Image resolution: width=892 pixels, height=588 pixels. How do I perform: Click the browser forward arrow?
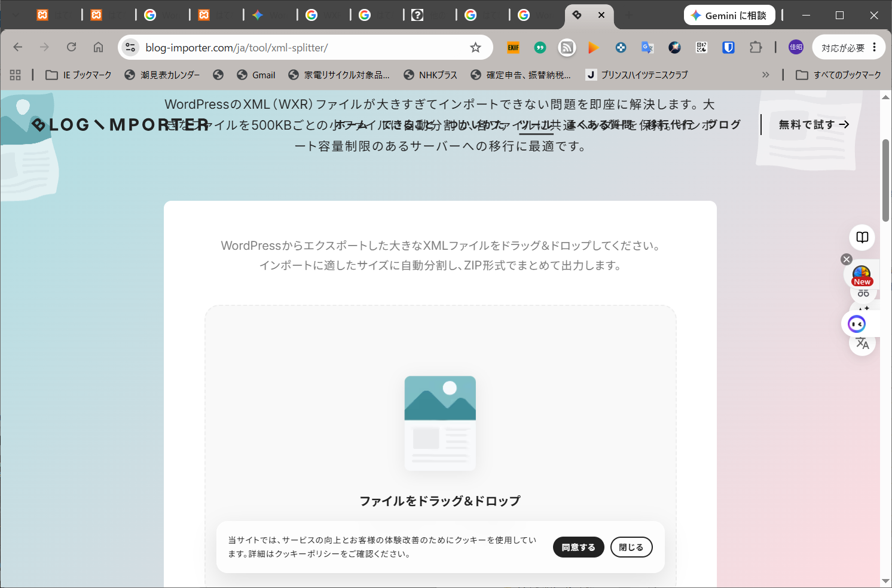coord(44,47)
